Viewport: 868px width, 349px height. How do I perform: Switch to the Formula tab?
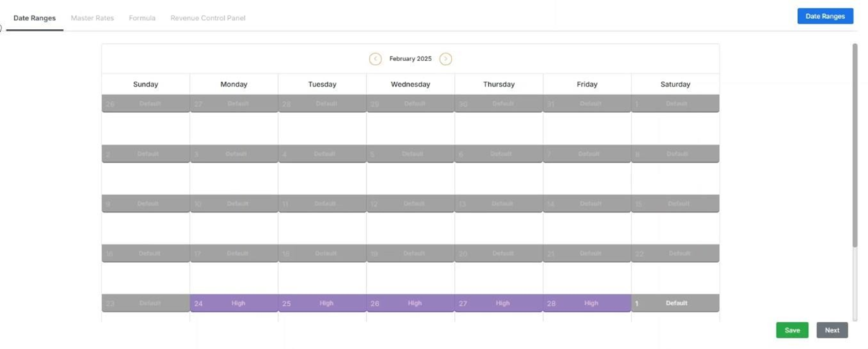pyautogui.click(x=142, y=18)
